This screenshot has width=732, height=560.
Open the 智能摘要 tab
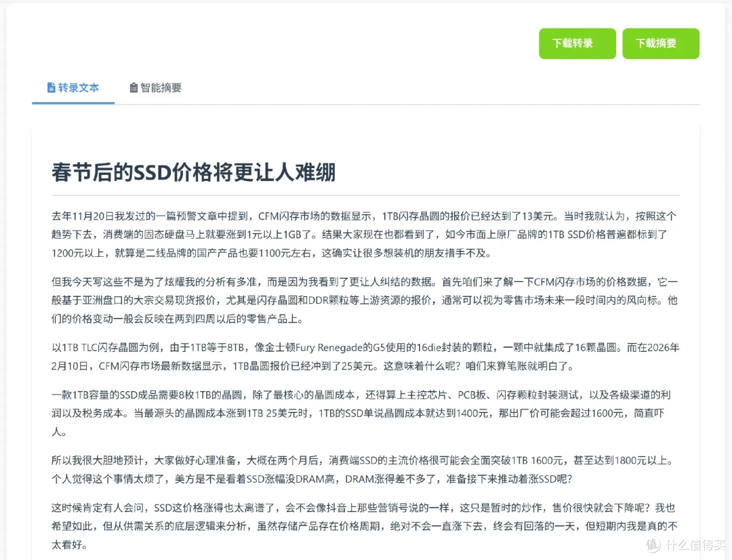click(x=155, y=88)
